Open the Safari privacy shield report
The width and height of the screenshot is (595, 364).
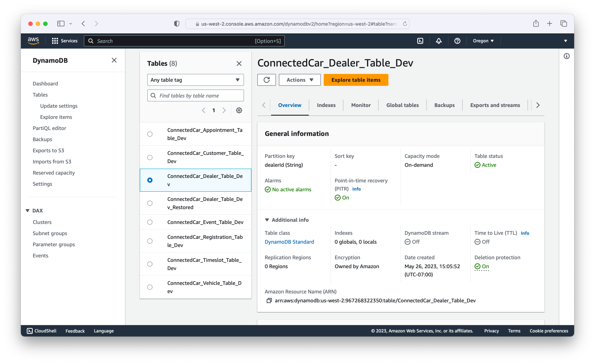coord(177,23)
